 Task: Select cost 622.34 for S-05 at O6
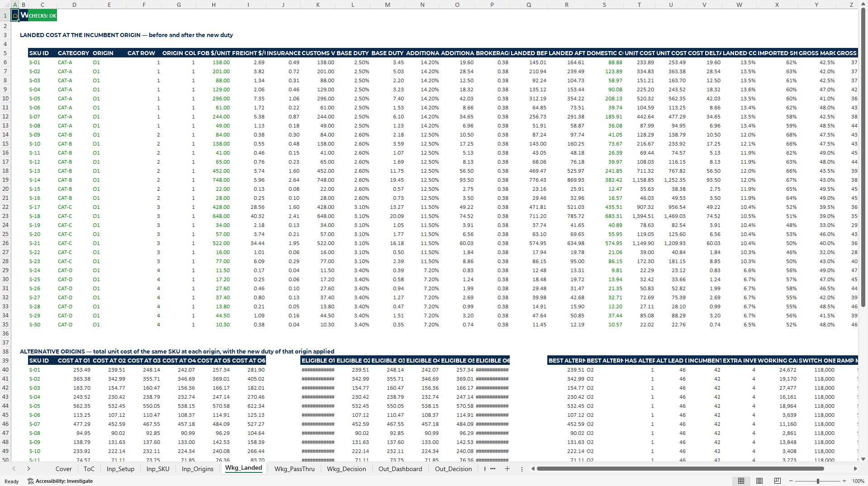(x=248, y=406)
